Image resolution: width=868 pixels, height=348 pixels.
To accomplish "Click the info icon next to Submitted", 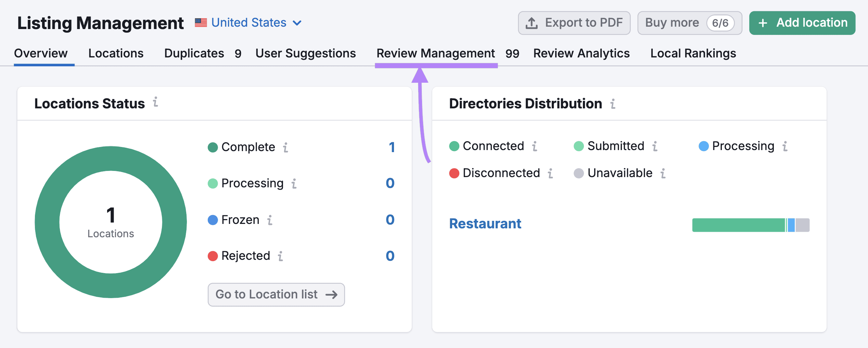I will [x=655, y=146].
